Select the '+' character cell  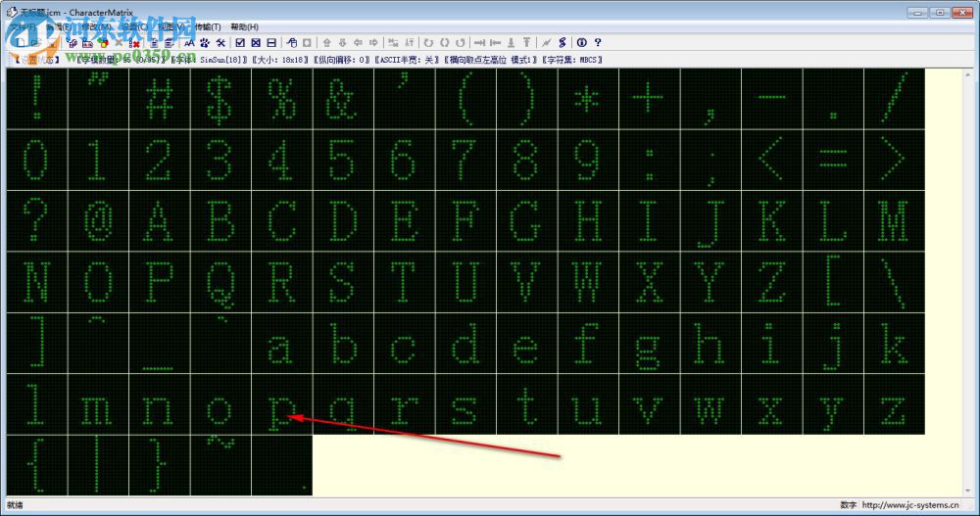tap(650, 99)
